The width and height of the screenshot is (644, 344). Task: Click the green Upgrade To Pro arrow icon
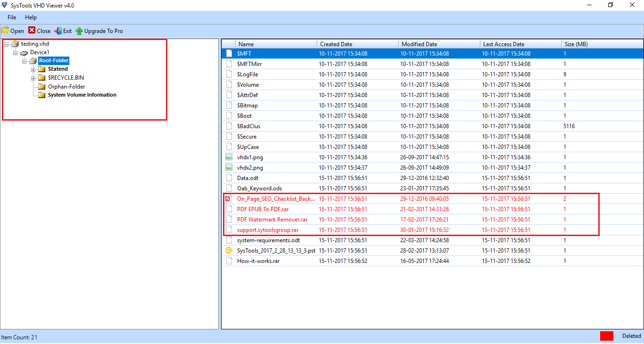coord(79,31)
